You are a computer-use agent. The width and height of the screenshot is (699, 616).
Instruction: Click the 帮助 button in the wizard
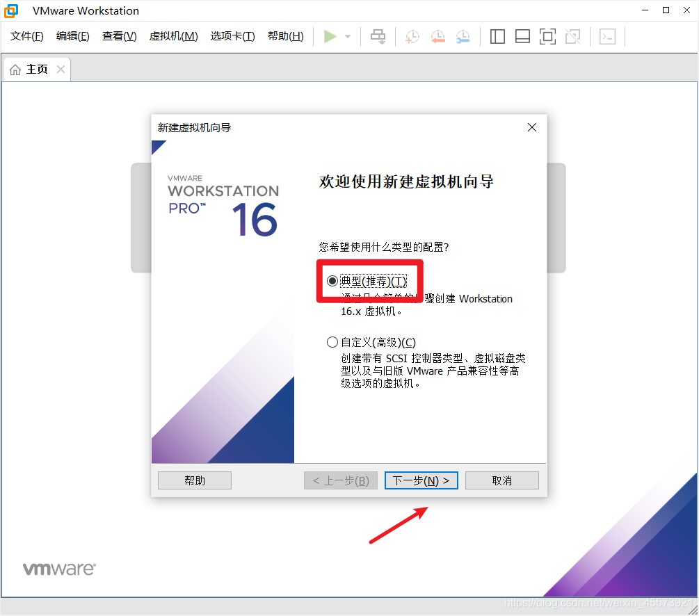(194, 480)
